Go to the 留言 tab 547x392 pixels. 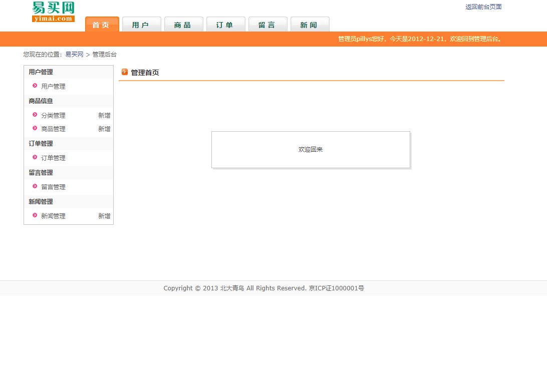tap(268, 25)
